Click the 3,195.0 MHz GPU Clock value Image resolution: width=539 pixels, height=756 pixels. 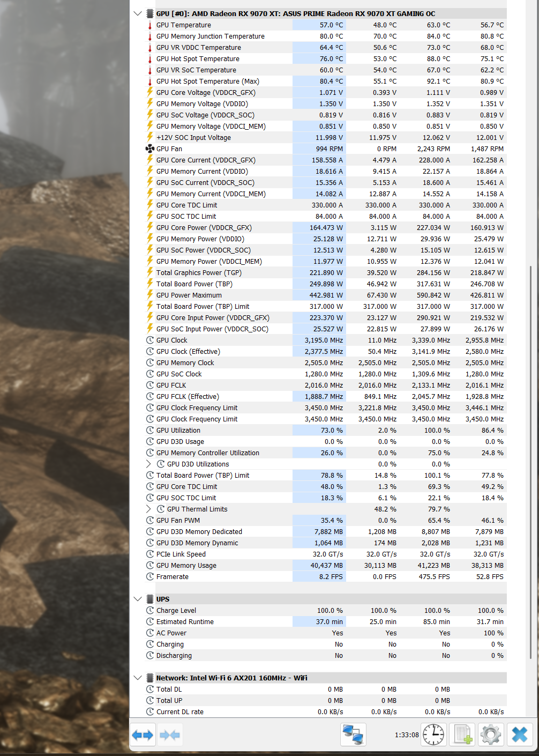[324, 340]
